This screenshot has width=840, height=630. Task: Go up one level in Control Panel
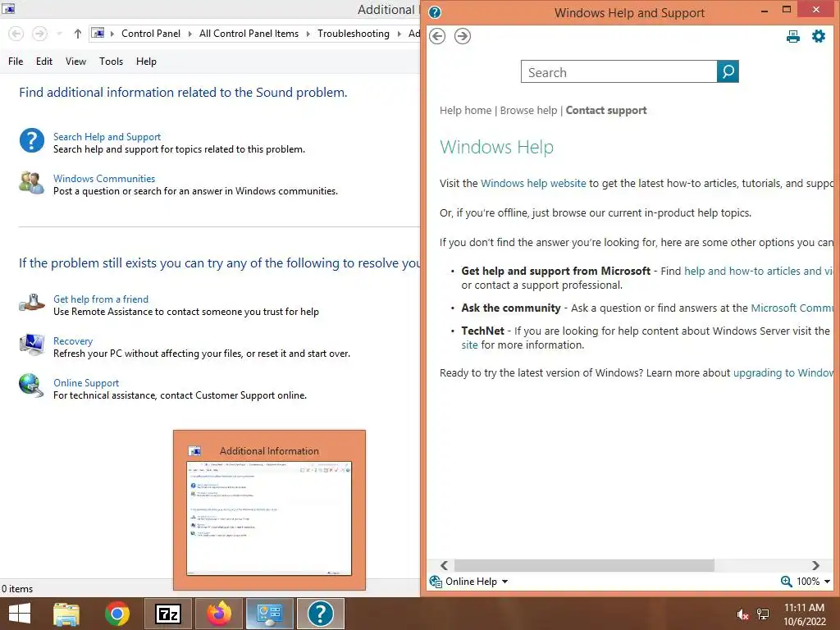[x=78, y=34]
